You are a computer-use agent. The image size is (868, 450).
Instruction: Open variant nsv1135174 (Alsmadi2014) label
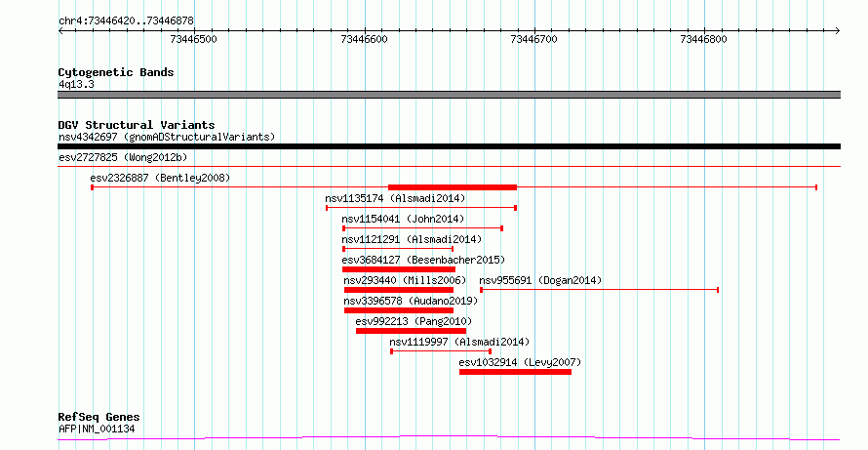(395, 198)
